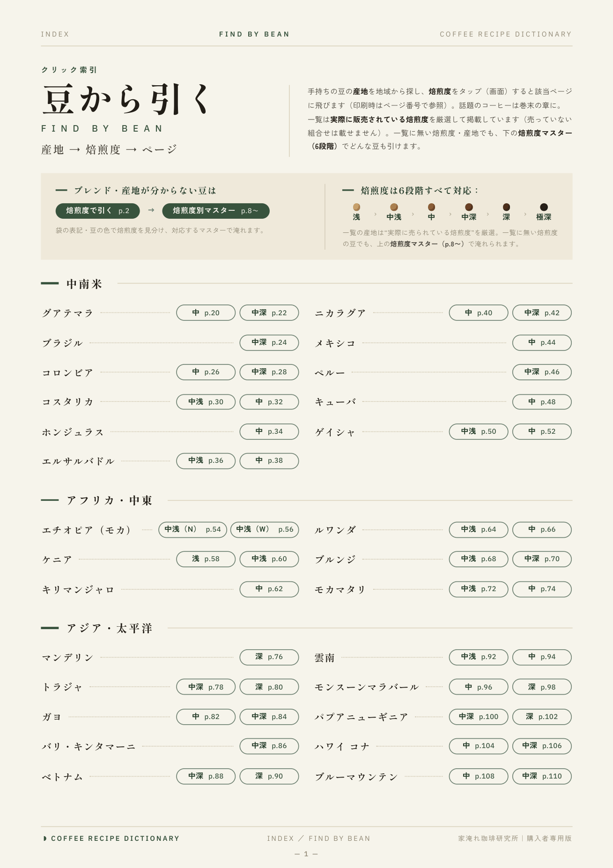Viewport: 613px width, 868px height.
Task: Open モンスーンマラバール 中 p.96
Action: click(479, 687)
